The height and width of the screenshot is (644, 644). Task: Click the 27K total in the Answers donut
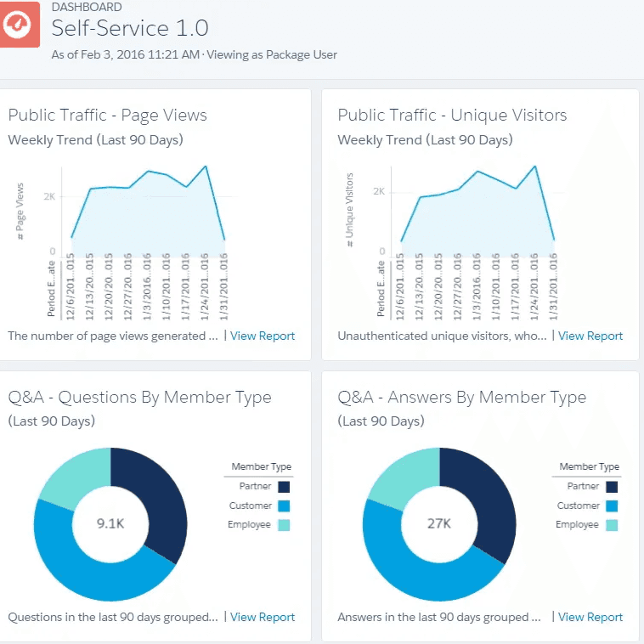[439, 523]
